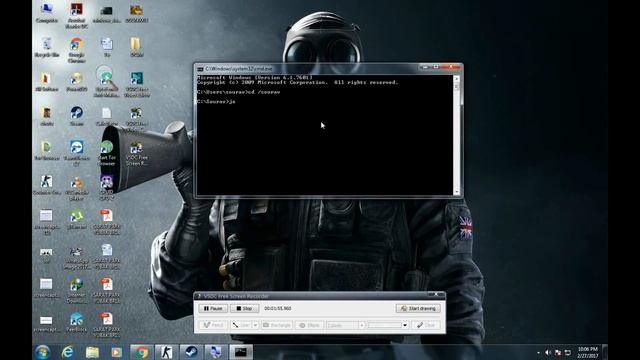Viewport: 640px width, 360px height.
Task: Expand the Line tool dropdown arrow
Action: 255,325
